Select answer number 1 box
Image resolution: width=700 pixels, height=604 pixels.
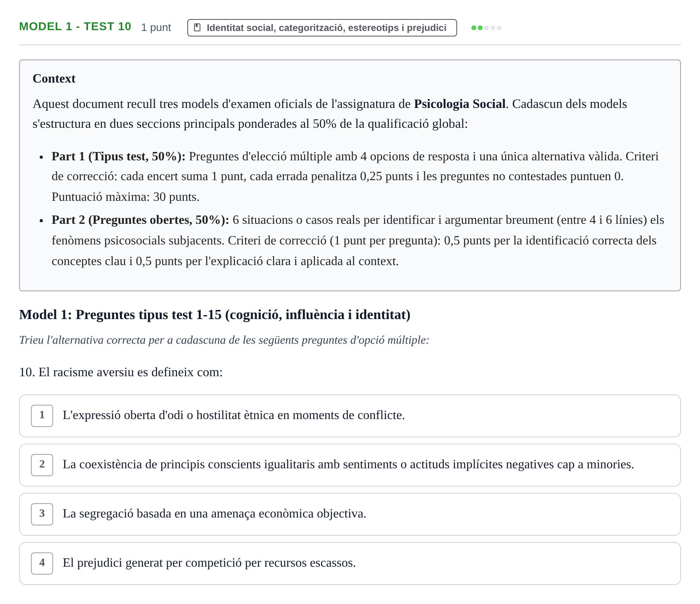(x=42, y=415)
